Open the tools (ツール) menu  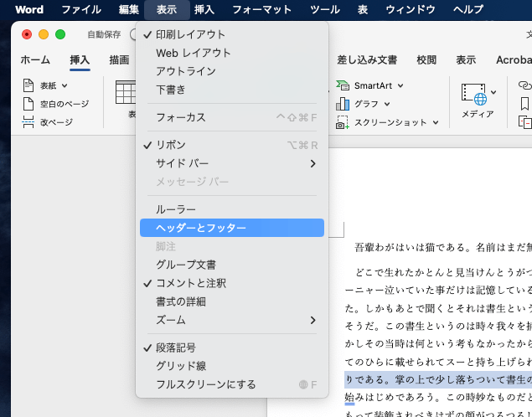tap(325, 9)
